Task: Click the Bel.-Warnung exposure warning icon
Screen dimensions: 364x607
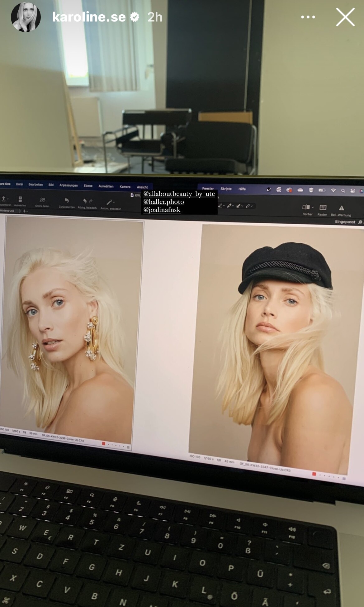Action: pyautogui.click(x=341, y=208)
